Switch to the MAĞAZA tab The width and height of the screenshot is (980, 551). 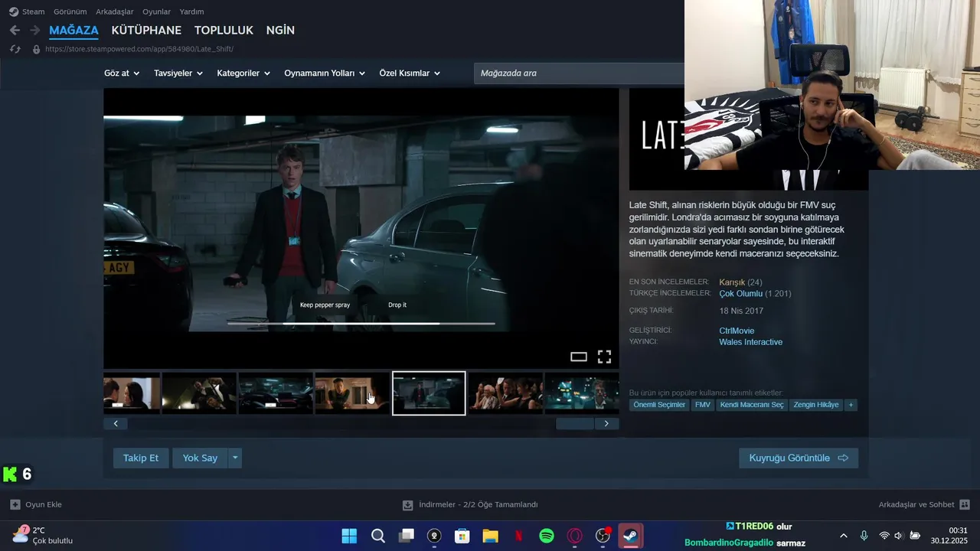[73, 31]
